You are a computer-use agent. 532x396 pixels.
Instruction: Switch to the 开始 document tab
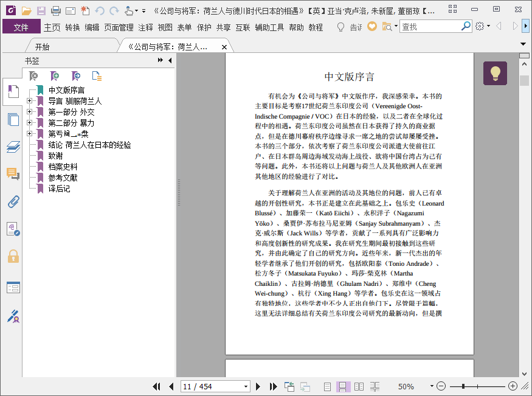tap(42, 47)
